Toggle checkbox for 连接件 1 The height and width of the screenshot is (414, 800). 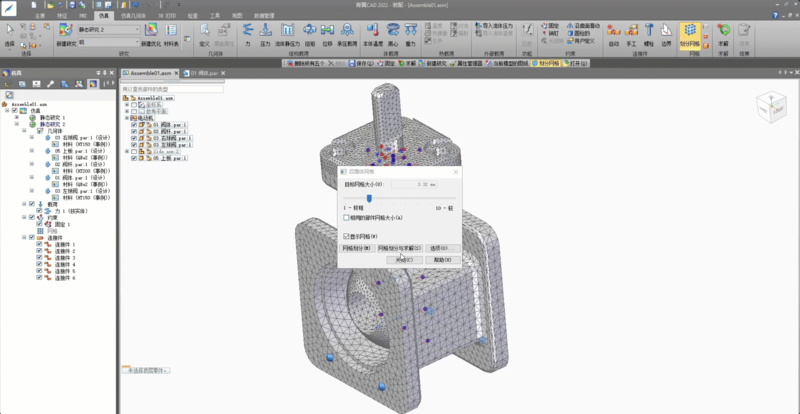tap(39, 243)
